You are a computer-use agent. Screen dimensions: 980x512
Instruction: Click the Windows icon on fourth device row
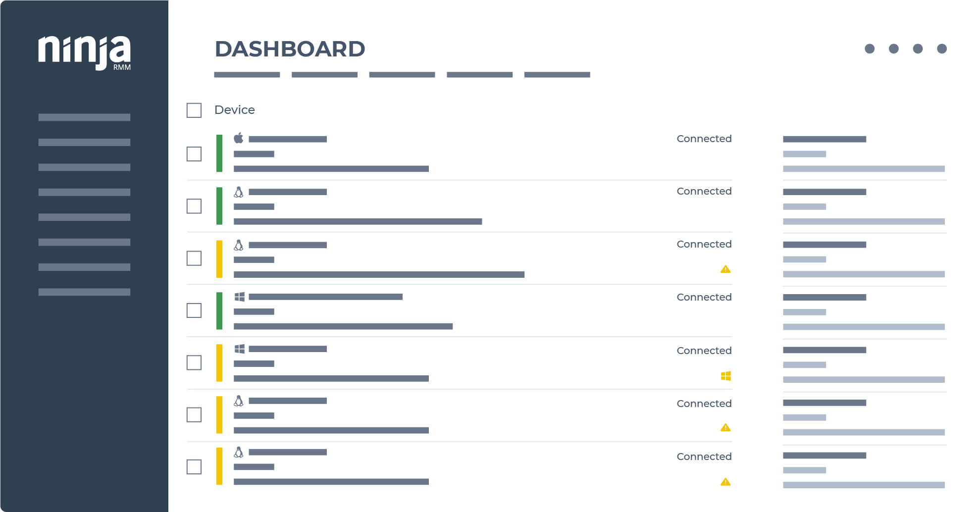240,297
